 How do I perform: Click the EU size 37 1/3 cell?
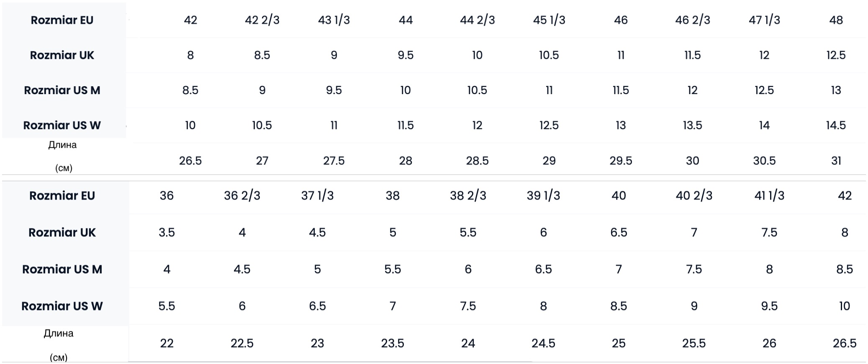(317, 195)
